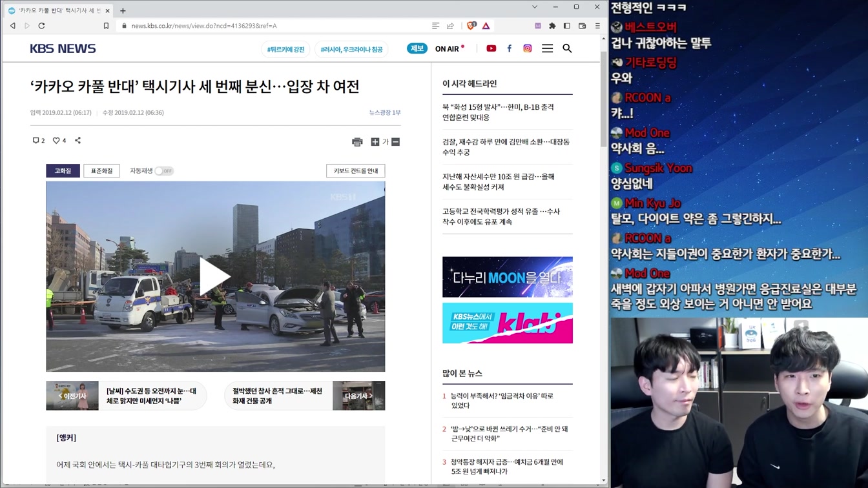Click the Brave Rewards triangle icon
The height and width of the screenshot is (488, 868).
(486, 26)
